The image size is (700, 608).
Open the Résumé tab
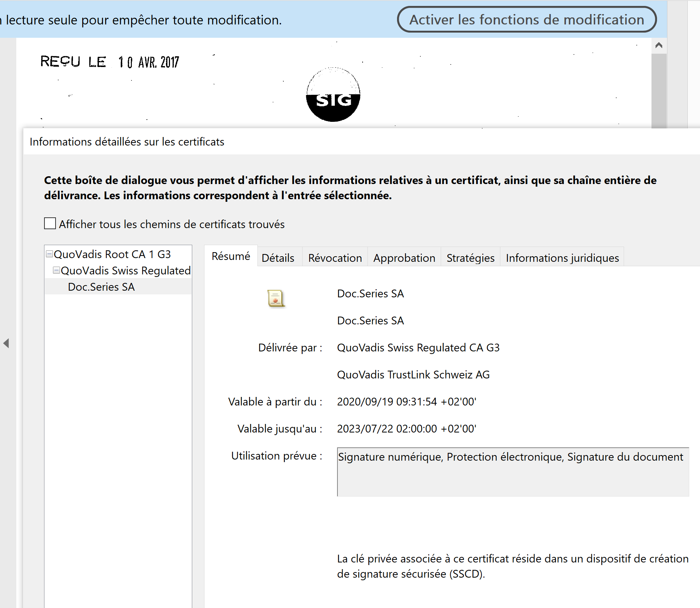click(x=231, y=256)
